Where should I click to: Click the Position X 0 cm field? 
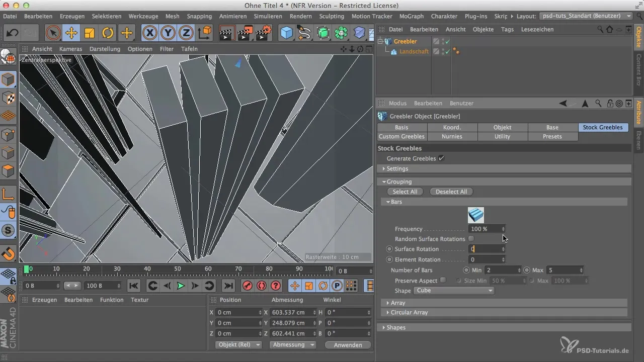coord(239,312)
